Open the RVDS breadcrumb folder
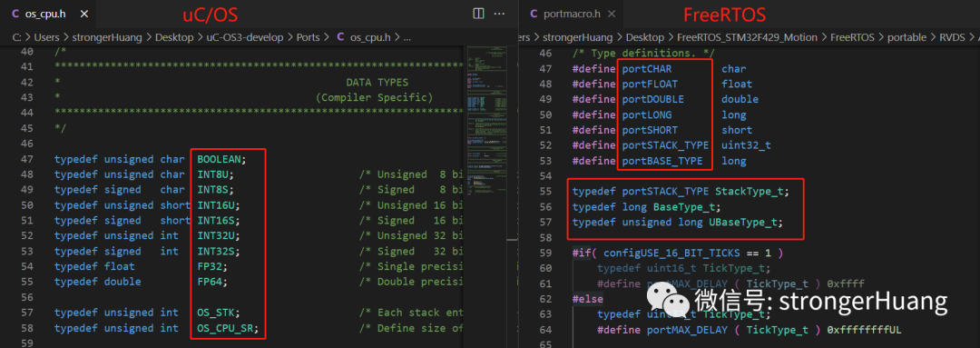 pyautogui.click(x=953, y=37)
